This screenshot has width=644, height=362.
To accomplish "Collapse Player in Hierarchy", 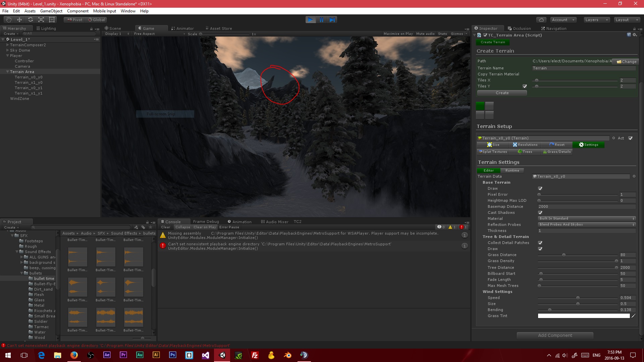I will pos(7,56).
